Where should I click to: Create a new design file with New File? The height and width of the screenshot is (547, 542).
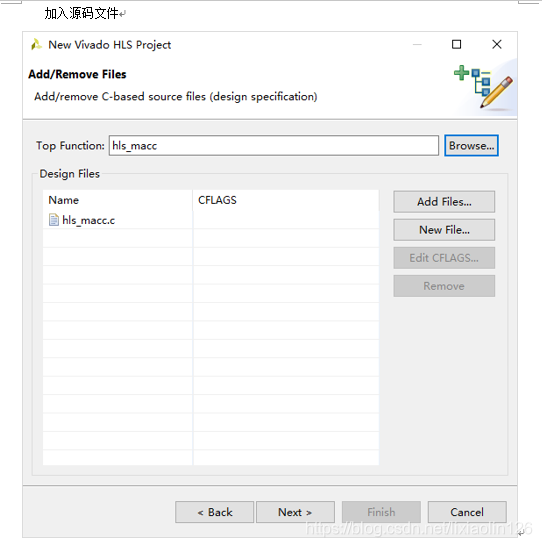tap(444, 230)
